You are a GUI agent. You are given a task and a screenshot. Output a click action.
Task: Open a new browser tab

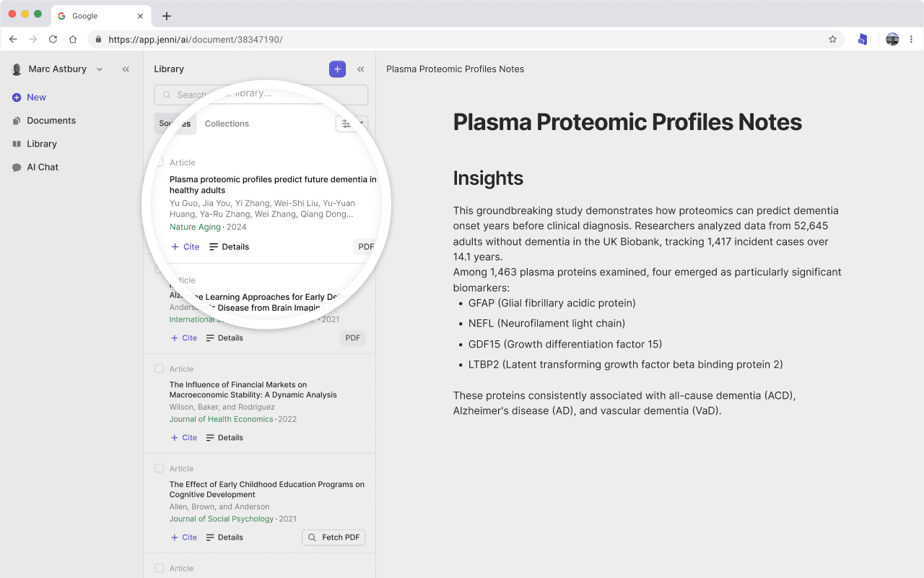(x=167, y=16)
